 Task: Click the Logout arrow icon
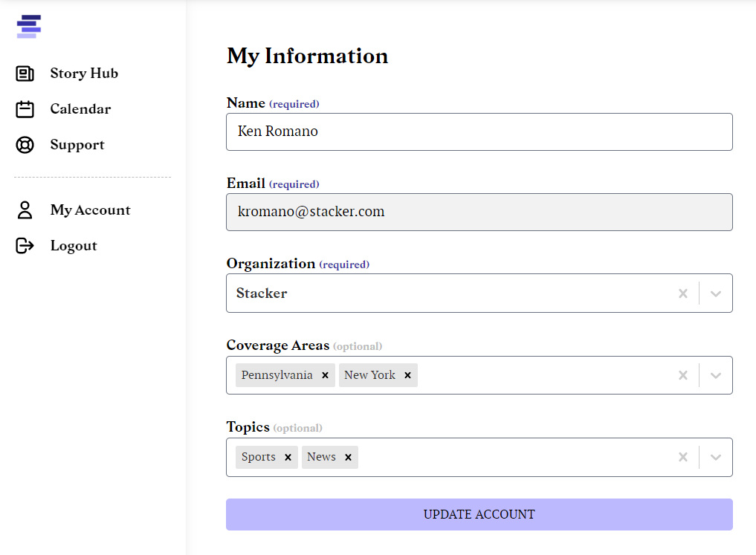25,246
